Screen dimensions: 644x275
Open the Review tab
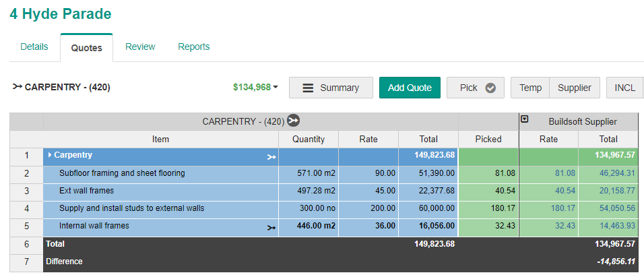(140, 47)
